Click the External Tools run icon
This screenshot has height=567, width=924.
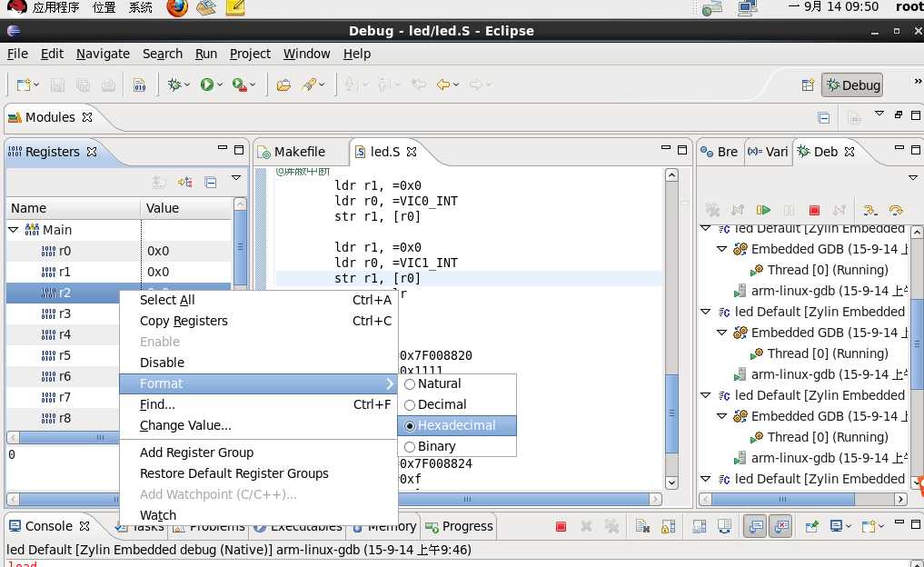tap(239, 85)
